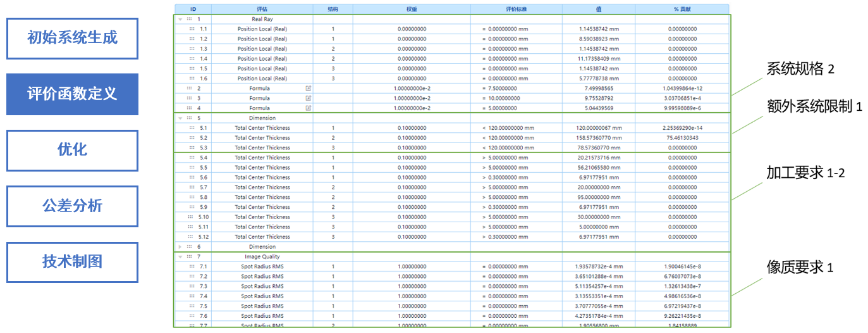This screenshot has height=333, width=868.
Task: Click the grip handle of row 6 Dimension
Action: click(189, 247)
